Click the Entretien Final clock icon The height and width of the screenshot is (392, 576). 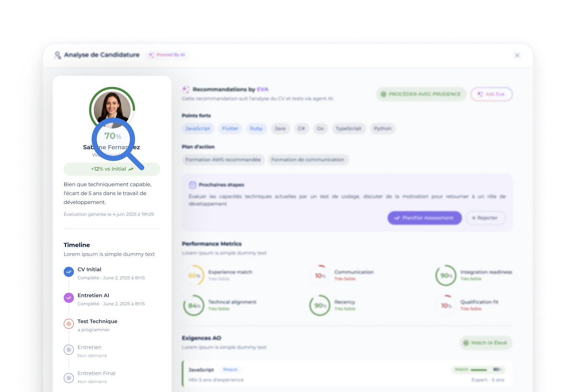tap(69, 378)
